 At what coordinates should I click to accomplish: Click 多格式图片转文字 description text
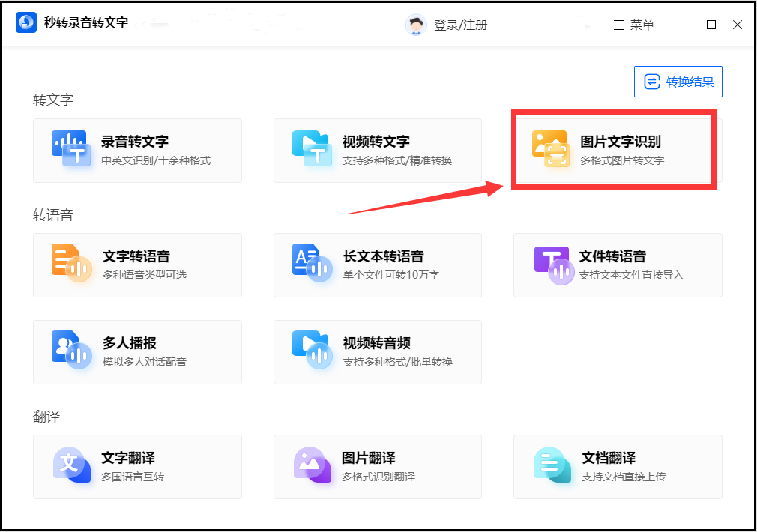pos(622,160)
